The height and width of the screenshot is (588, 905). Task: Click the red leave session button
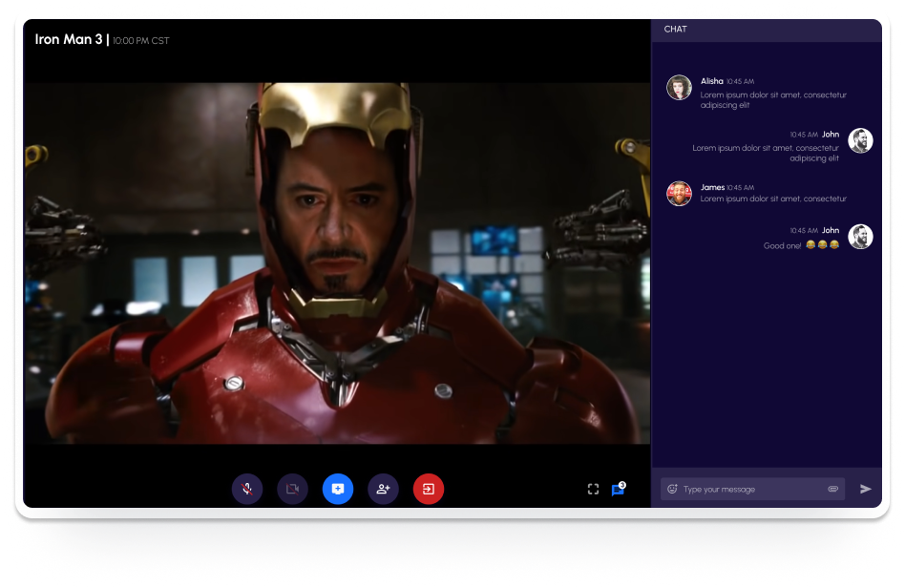pyautogui.click(x=429, y=489)
